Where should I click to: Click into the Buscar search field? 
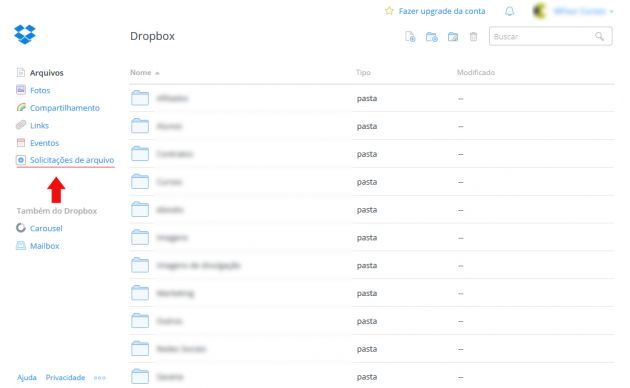[550, 37]
